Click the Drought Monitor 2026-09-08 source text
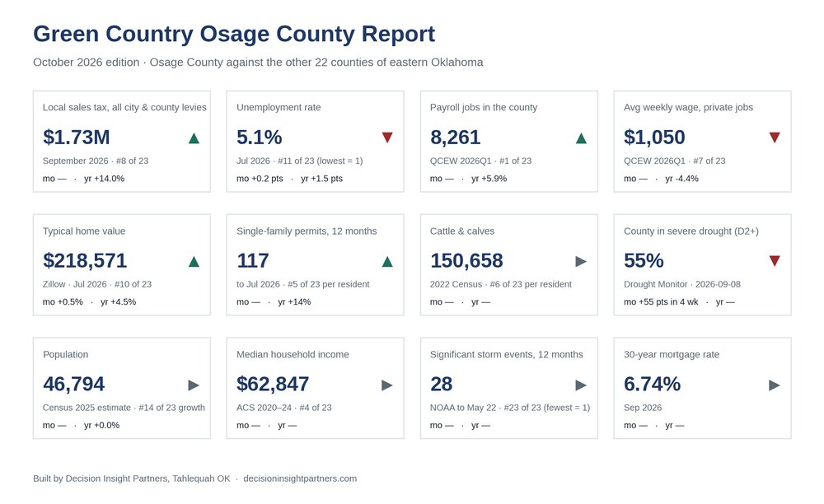This screenshot has height=504, width=824. point(682,284)
